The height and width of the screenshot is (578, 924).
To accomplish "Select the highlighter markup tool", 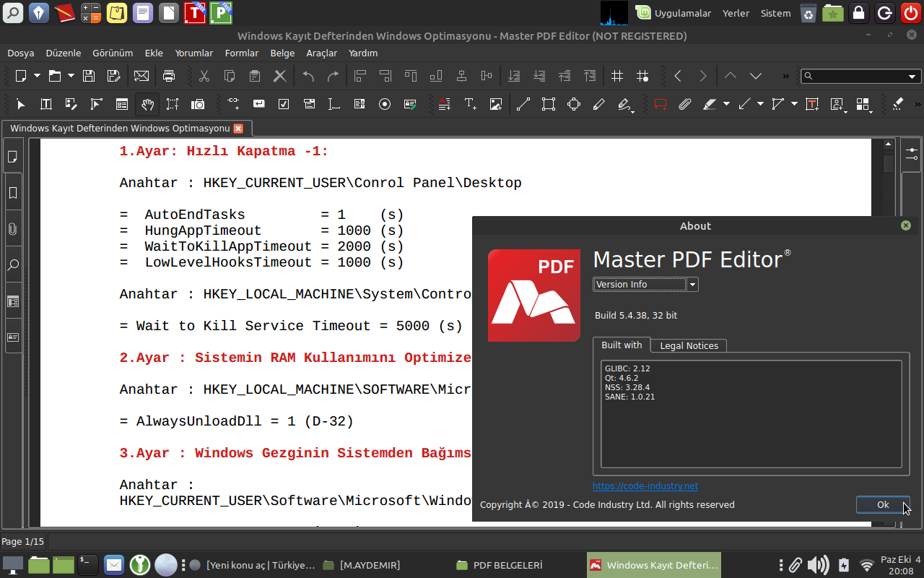I will [710, 104].
